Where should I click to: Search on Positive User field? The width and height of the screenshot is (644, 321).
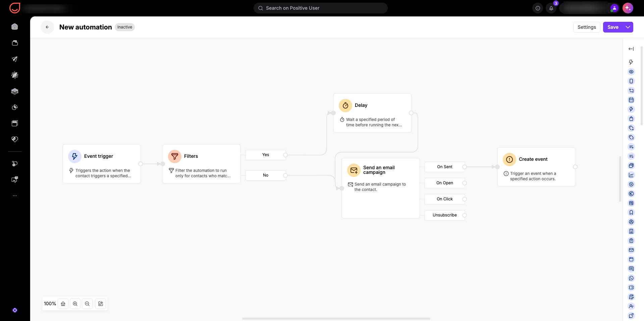pos(321,8)
